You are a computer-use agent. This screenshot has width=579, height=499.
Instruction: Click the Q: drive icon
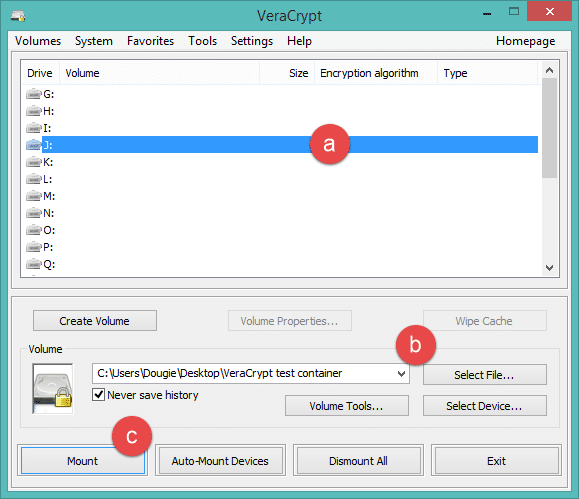pyautogui.click(x=33, y=264)
